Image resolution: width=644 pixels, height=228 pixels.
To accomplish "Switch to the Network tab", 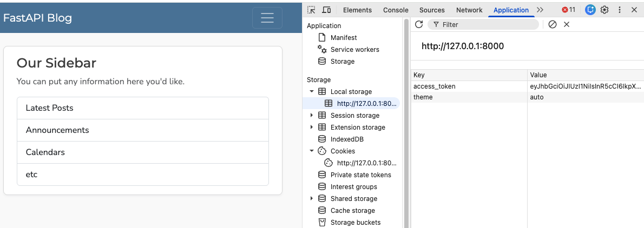I will pos(469,10).
